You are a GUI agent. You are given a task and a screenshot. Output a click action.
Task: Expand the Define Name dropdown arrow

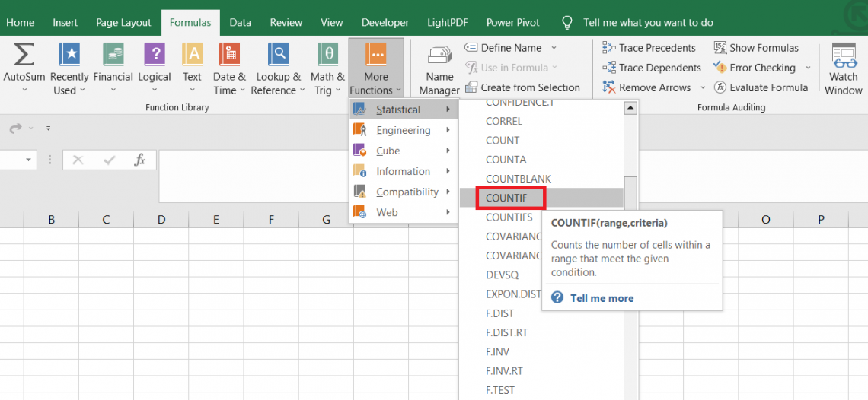pyautogui.click(x=554, y=48)
